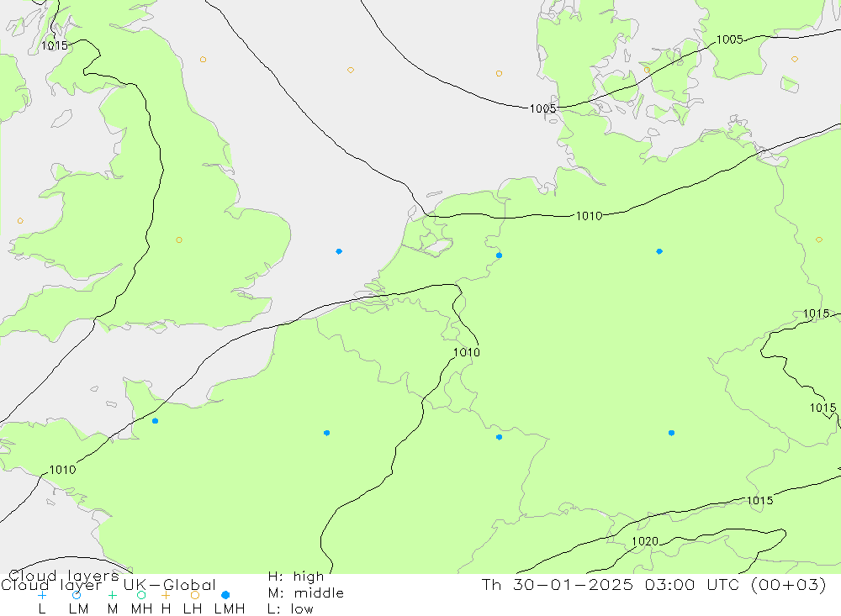The image size is (841, 616).
Task: Select LH cloud marker over Danish islands
Action: (648, 71)
